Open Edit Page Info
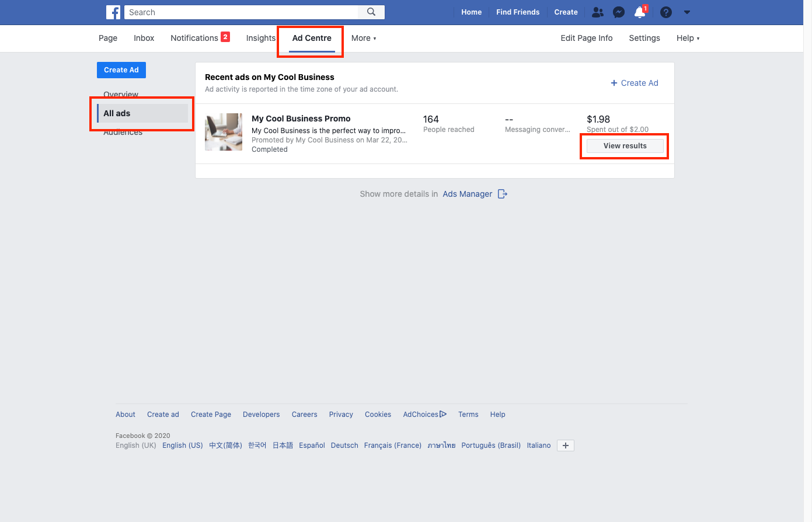Image resolution: width=812 pixels, height=522 pixels. (587, 38)
